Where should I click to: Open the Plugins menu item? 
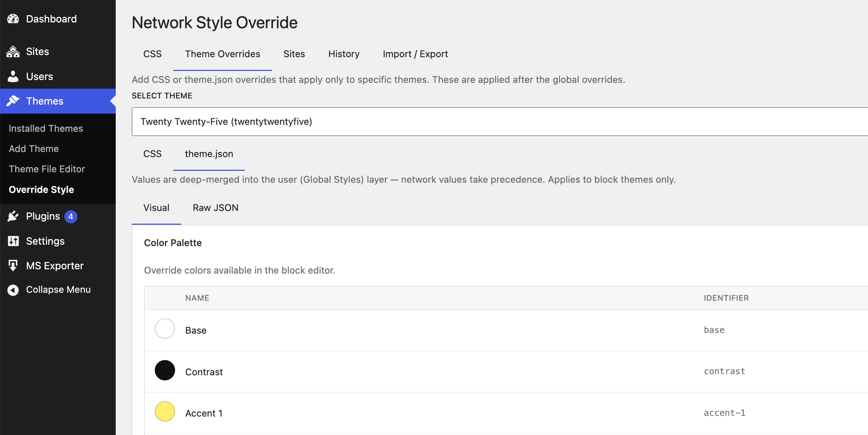coord(58,216)
